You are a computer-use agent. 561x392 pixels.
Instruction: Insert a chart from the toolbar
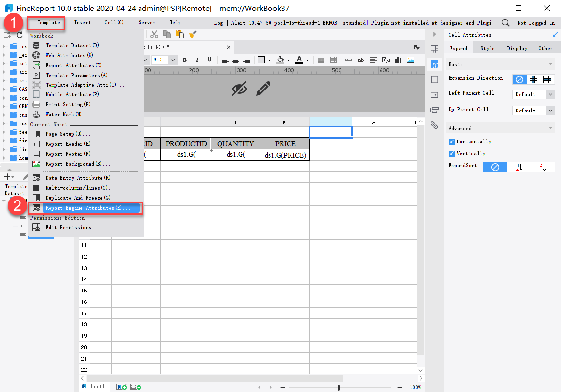pos(399,60)
